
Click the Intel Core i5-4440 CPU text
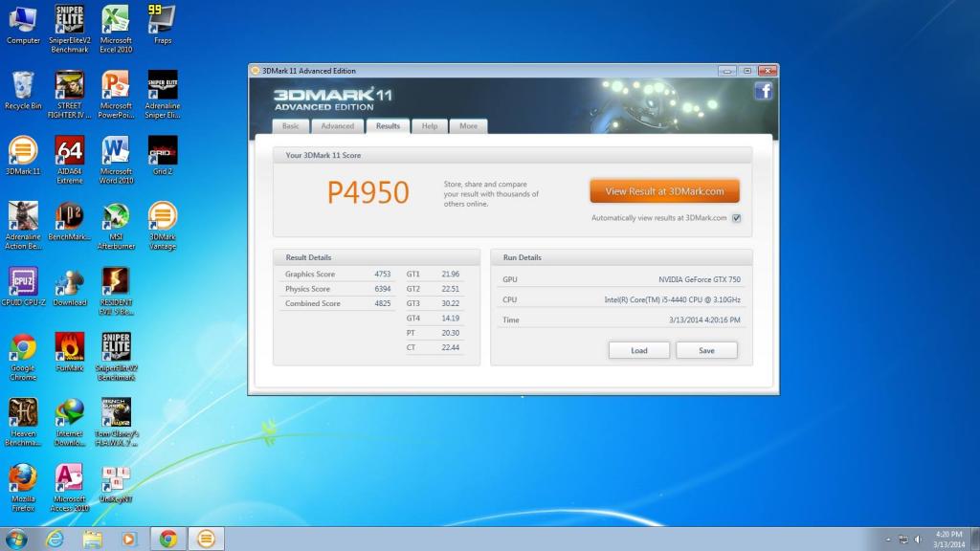coord(673,299)
